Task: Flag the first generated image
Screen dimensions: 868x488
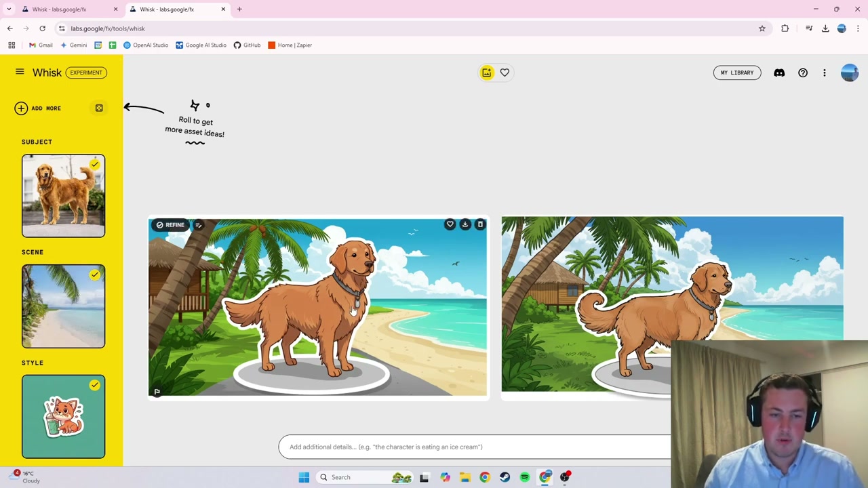Action: point(157,391)
